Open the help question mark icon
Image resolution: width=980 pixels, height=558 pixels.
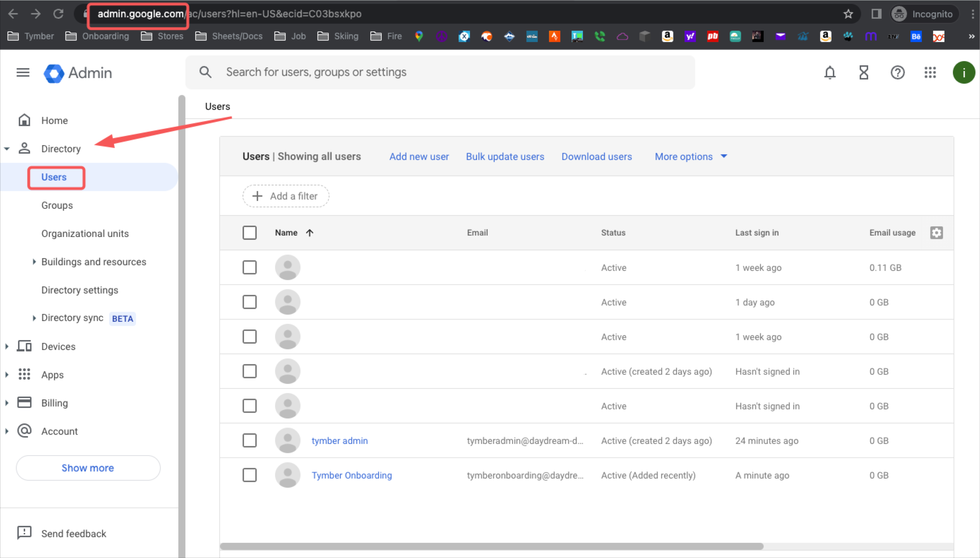click(x=897, y=72)
